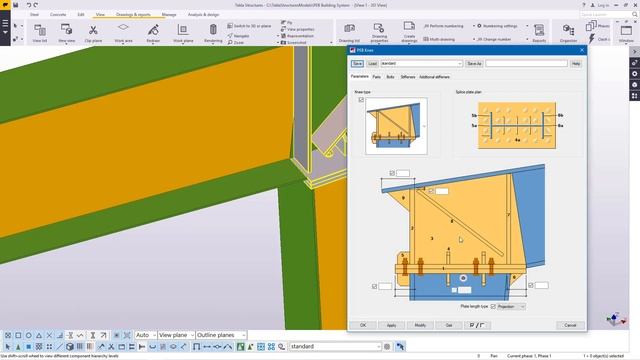
Task: Switch to the Bolts tab in dialog
Action: coord(390,77)
